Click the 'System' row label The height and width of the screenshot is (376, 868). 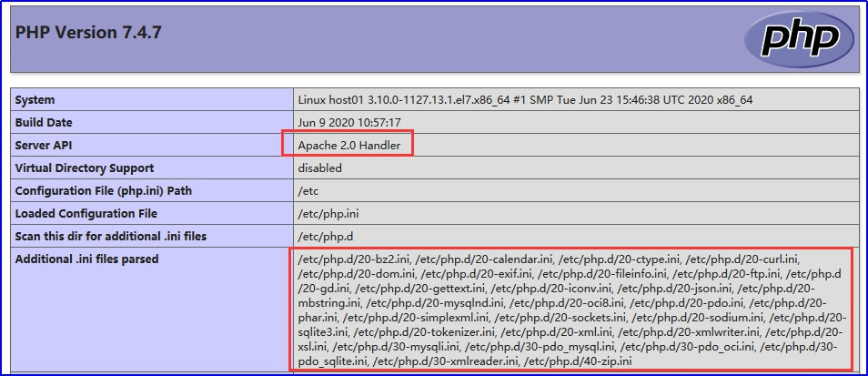tap(35, 100)
